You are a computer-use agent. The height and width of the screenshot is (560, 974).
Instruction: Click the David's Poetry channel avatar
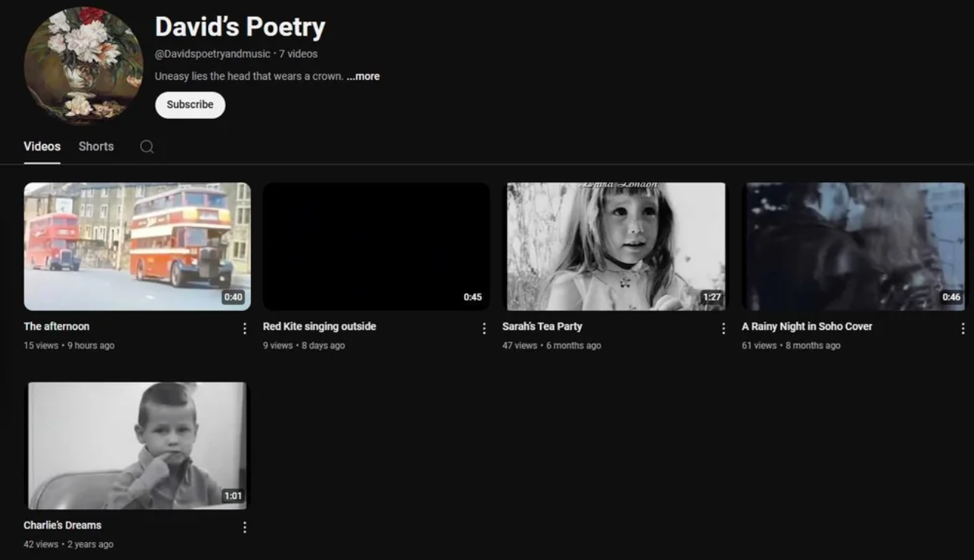point(83,65)
